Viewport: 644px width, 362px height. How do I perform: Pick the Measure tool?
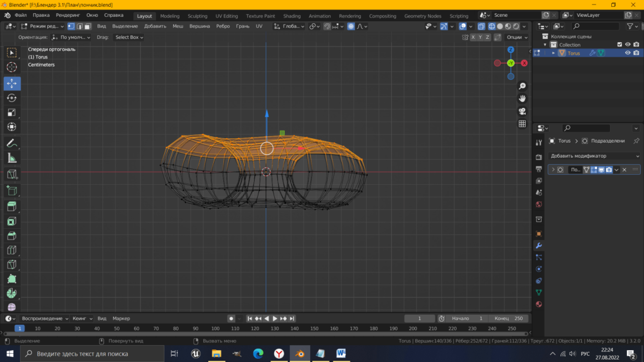(x=12, y=158)
